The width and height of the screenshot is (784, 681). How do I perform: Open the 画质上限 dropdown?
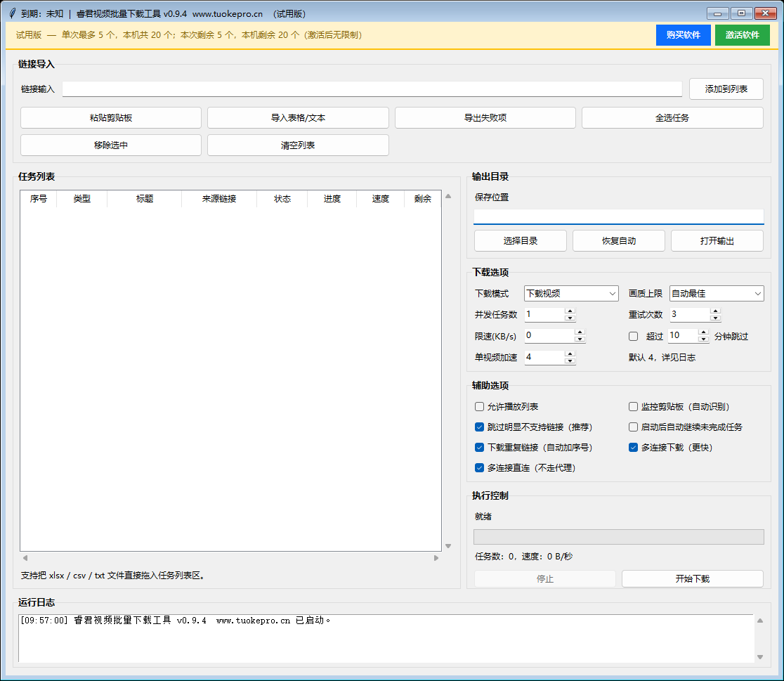coord(717,293)
